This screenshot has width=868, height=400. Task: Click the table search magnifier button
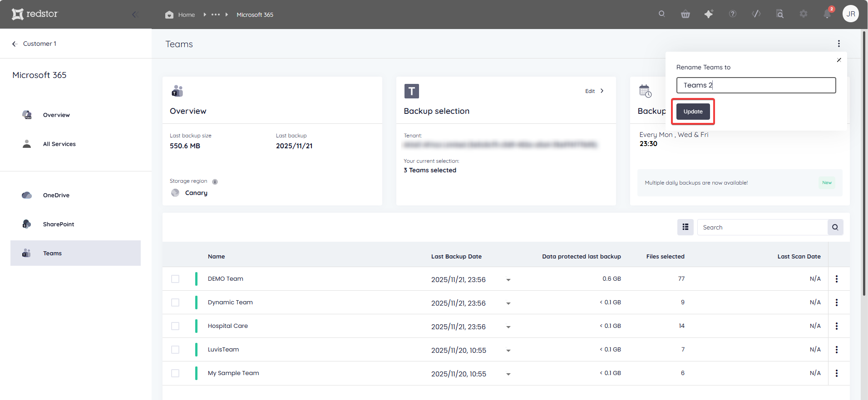pyautogui.click(x=835, y=227)
